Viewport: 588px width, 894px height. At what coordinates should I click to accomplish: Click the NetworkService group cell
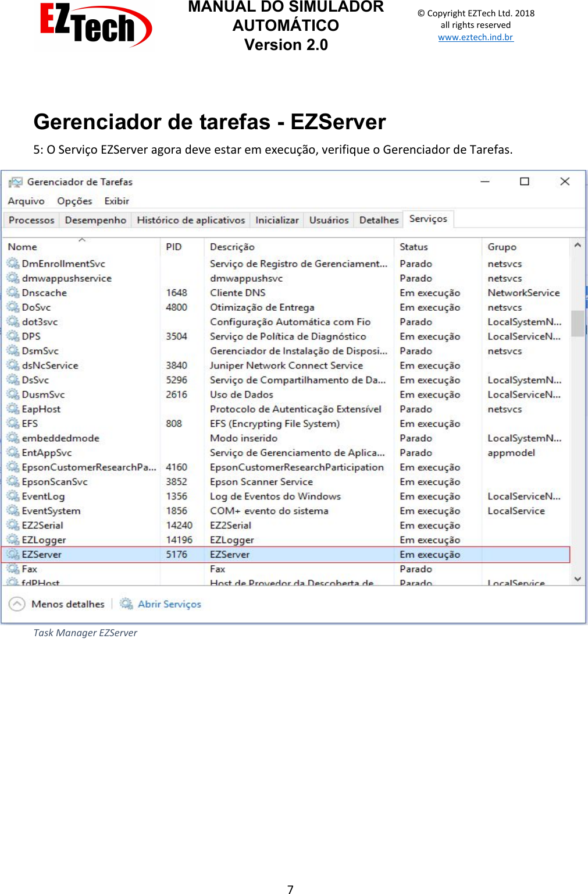(523, 293)
